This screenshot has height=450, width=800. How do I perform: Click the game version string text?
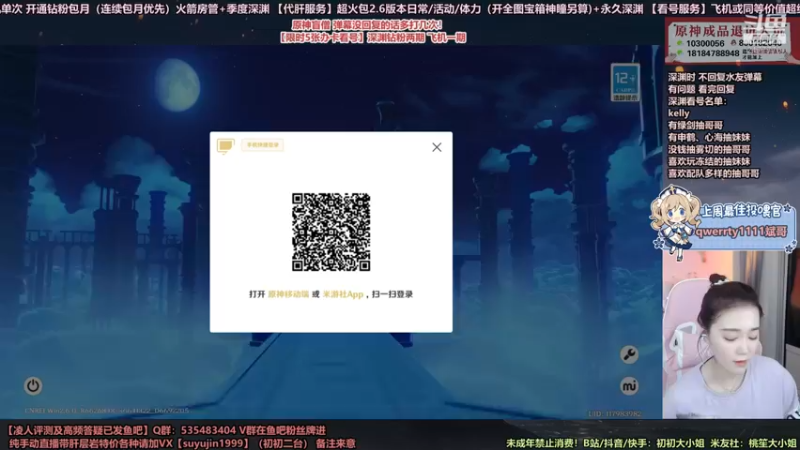107,410
